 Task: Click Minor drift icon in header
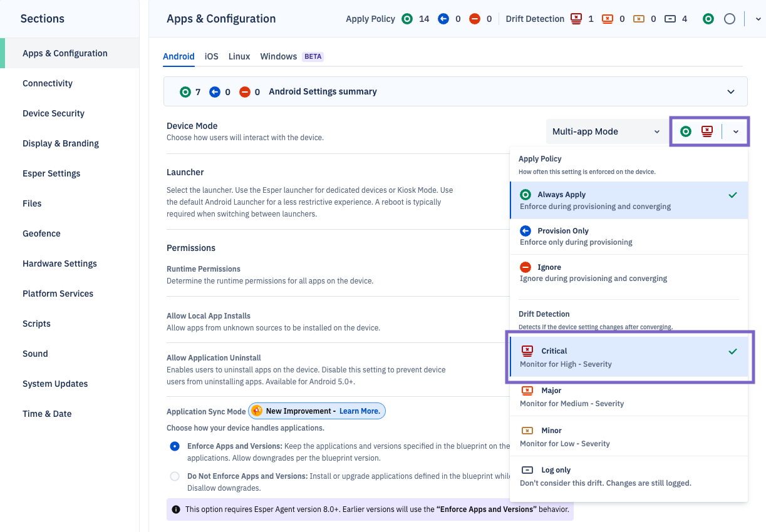pyautogui.click(x=639, y=19)
